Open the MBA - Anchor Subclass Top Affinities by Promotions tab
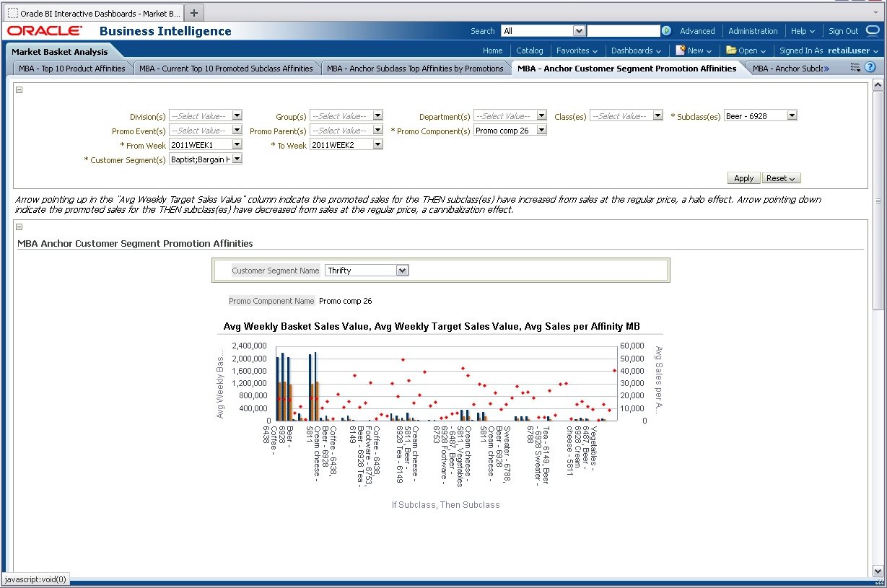This screenshot has height=588, width=887. pyautogui.click(x=415, y=67)
